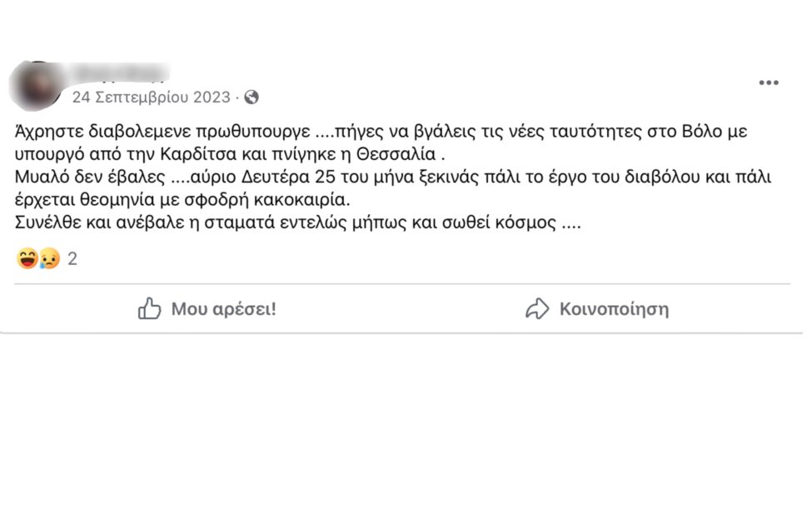
Task: Open the blurred profile picture
Action: [x=35, y=86]
